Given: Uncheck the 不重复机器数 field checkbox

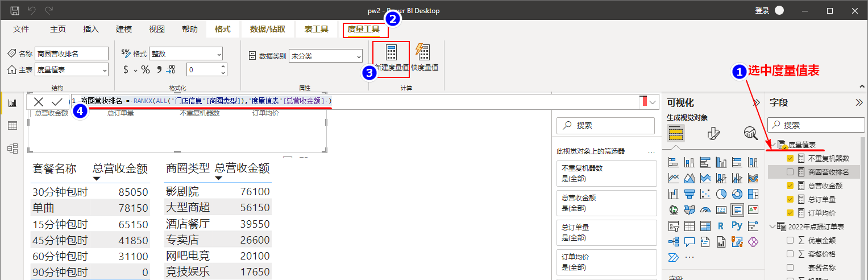Looking at the screenshot, I should 790,158.
